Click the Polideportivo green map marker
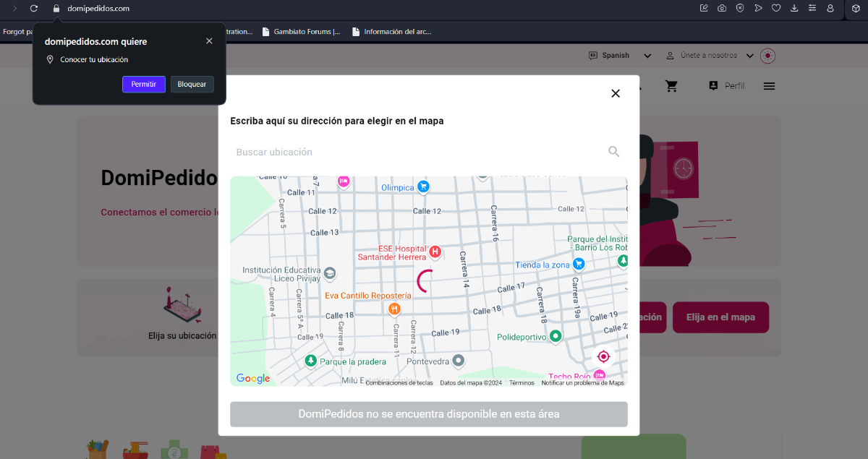 click(x=556, y=336)
